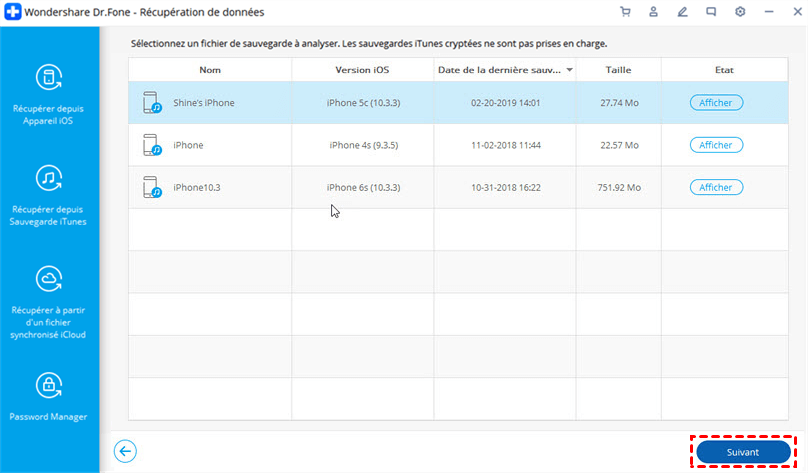The height and width of the screenshot is (473, 808).
Task: Click size 751.92 Mo
Action: (x=619, y=187)
